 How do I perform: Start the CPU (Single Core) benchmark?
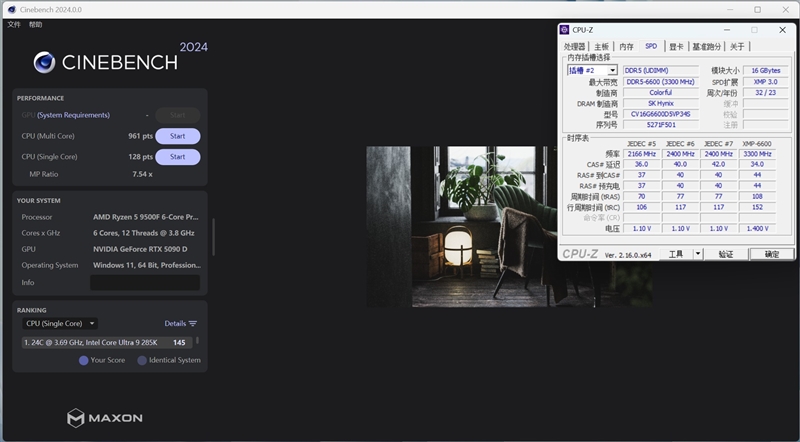click(177, 157)
